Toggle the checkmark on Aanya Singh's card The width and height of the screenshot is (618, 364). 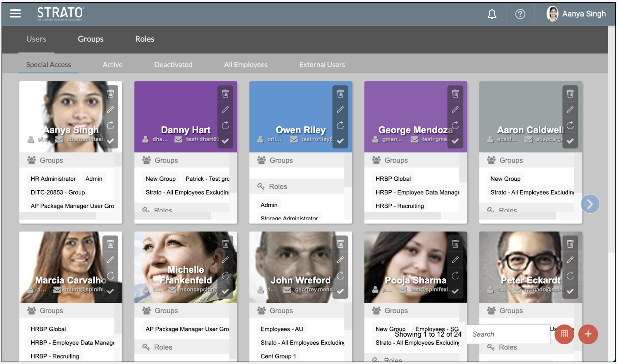[110, 141]
